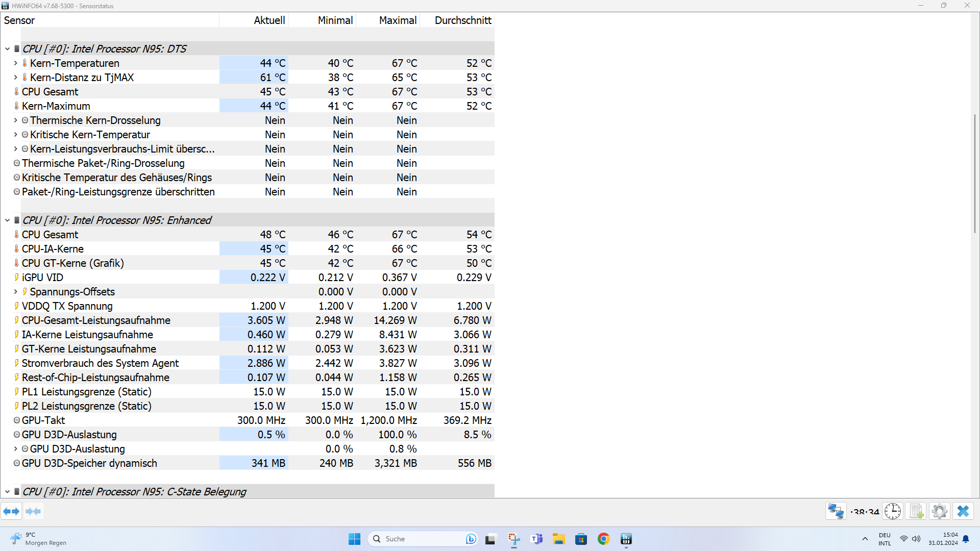
Task: Expand the collapsible GPU D3D-Auslastung row
Action: [x=15, y=449]
